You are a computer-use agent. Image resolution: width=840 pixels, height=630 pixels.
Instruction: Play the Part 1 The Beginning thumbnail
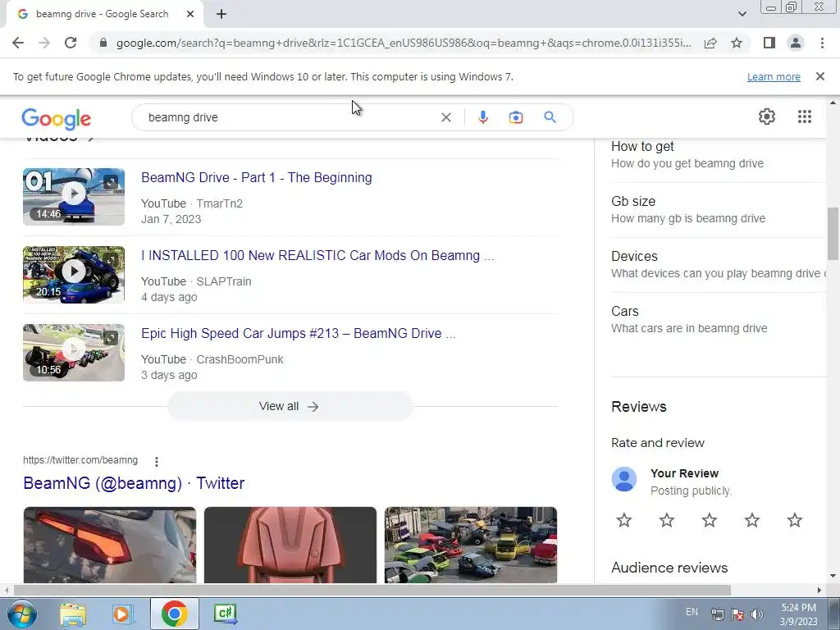pos(74,197)
